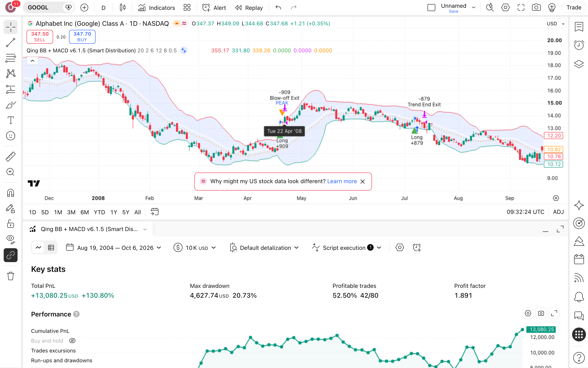Select the crosshair cursor tool

(x=10, y=27)
